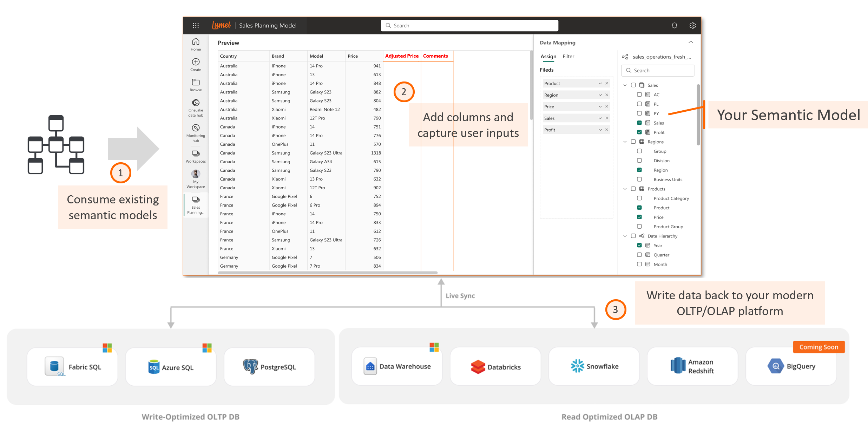This screenshot has height=431, width=868.
Task: Open settings gear icon
Action: (692, 26)
